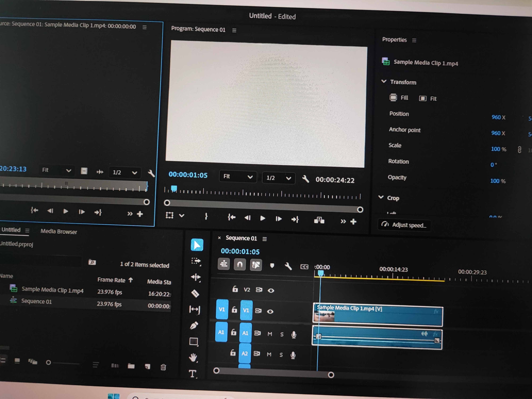Toggle V1 track output eye

pos(270,311)
